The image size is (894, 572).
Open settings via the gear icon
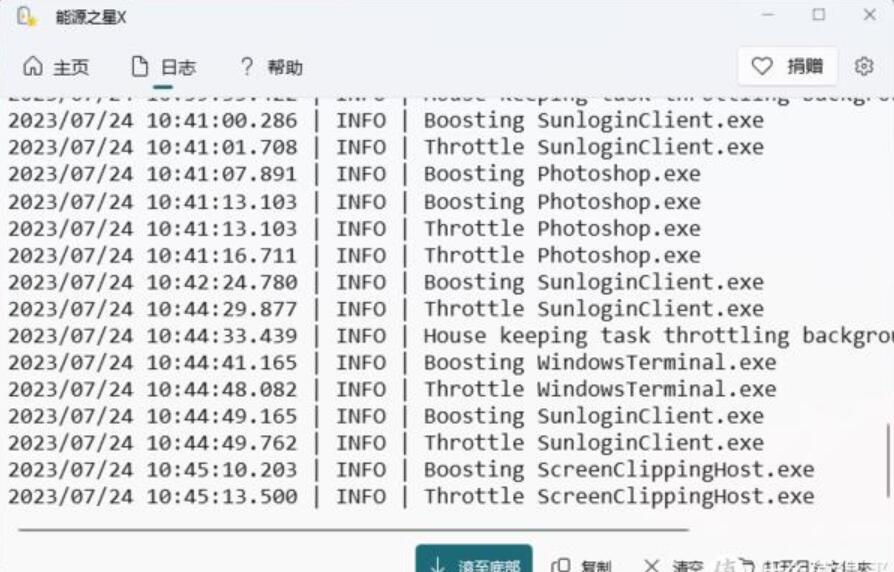tap(864, 66)
